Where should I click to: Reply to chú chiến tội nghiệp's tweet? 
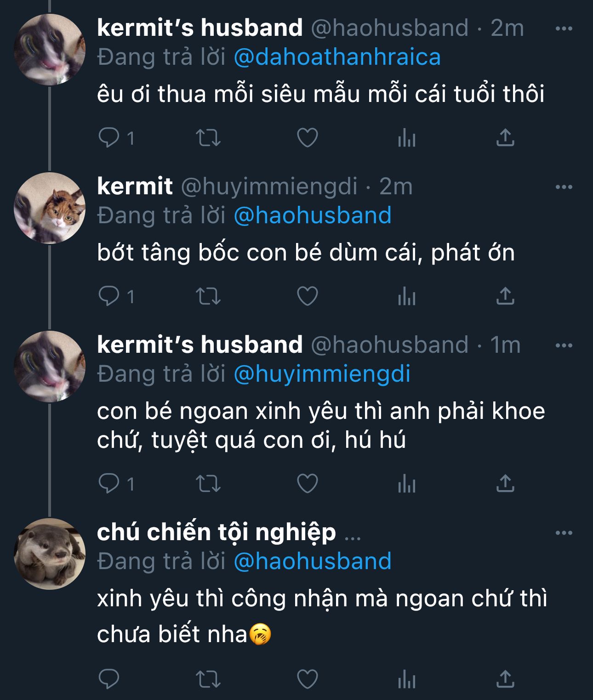[109, 679]
